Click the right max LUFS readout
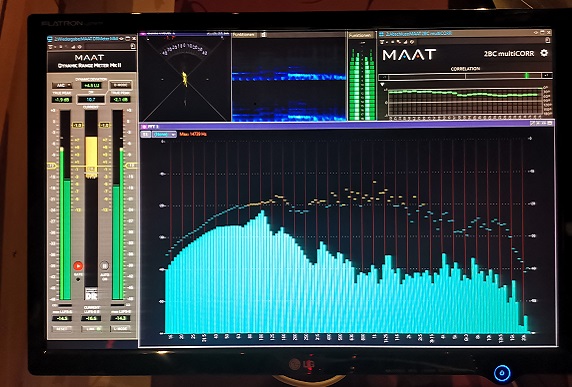 (121, 318)
